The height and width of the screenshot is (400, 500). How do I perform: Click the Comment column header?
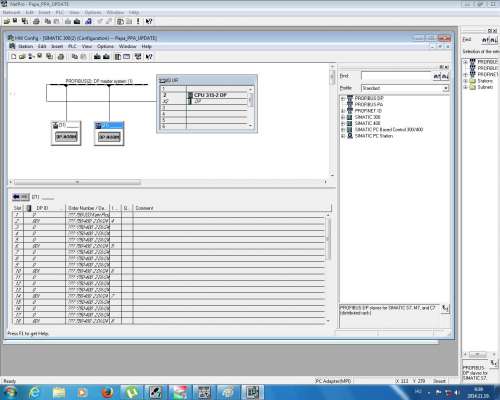pyautogui.click(x=232, y=208)
